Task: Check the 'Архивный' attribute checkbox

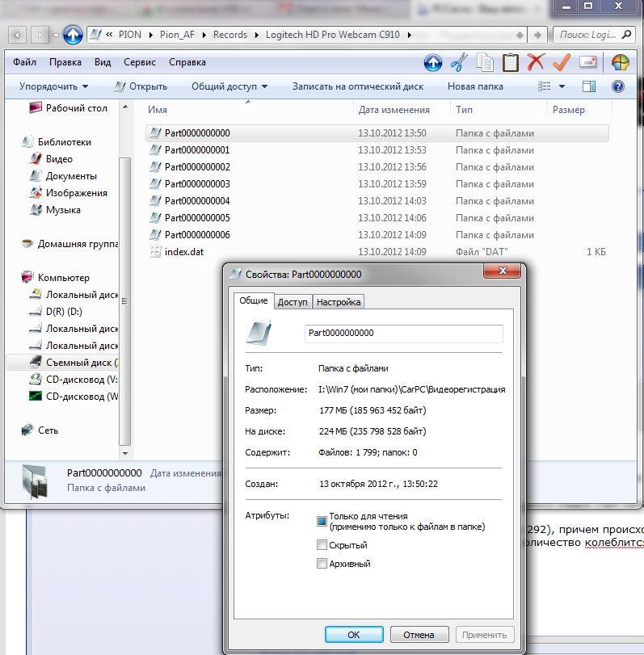Action: [x=322, y=564]
